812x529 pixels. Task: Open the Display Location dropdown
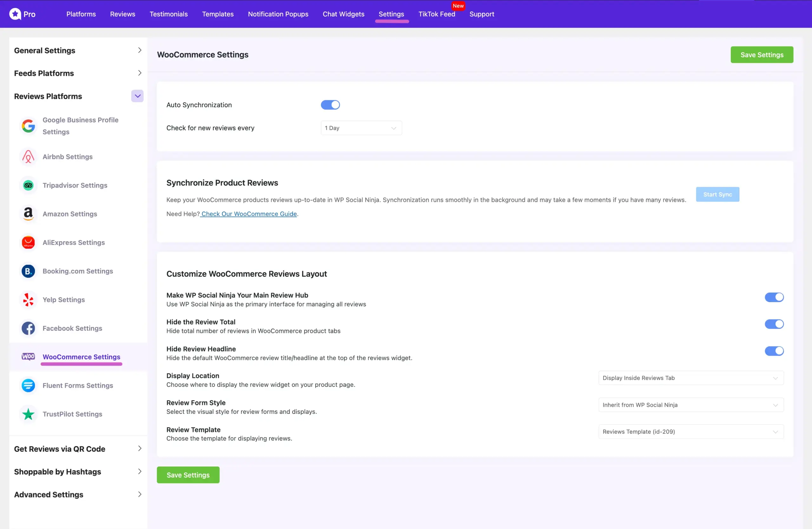point(691,378)
